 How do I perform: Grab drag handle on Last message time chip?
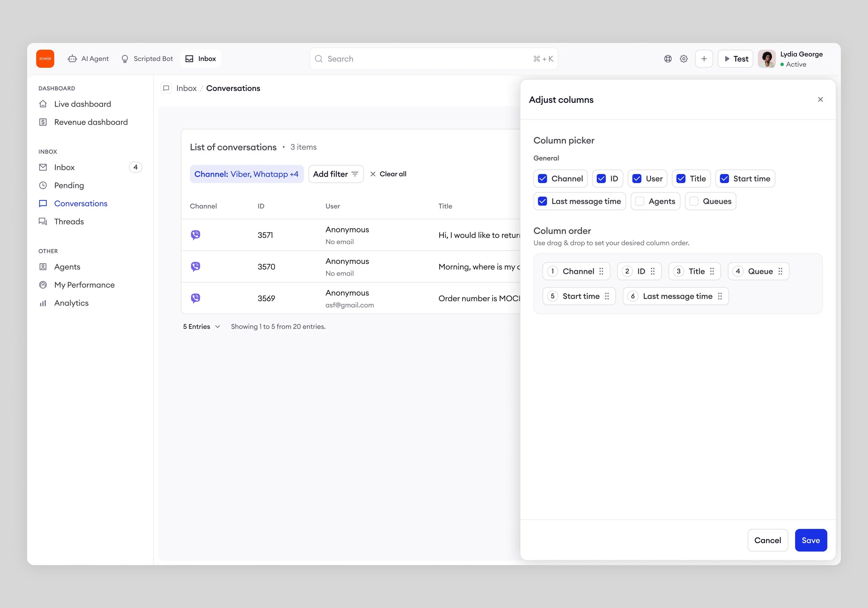point(720,296)
